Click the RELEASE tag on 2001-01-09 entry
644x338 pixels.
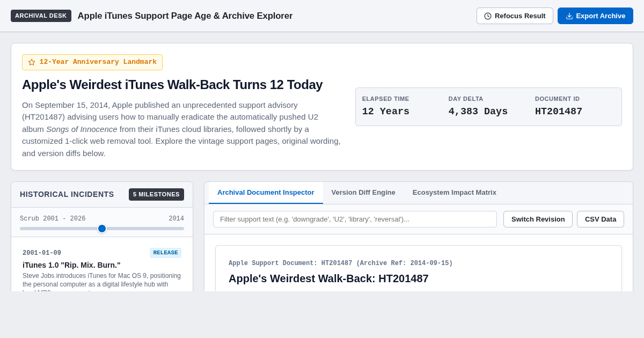(165, 253)
